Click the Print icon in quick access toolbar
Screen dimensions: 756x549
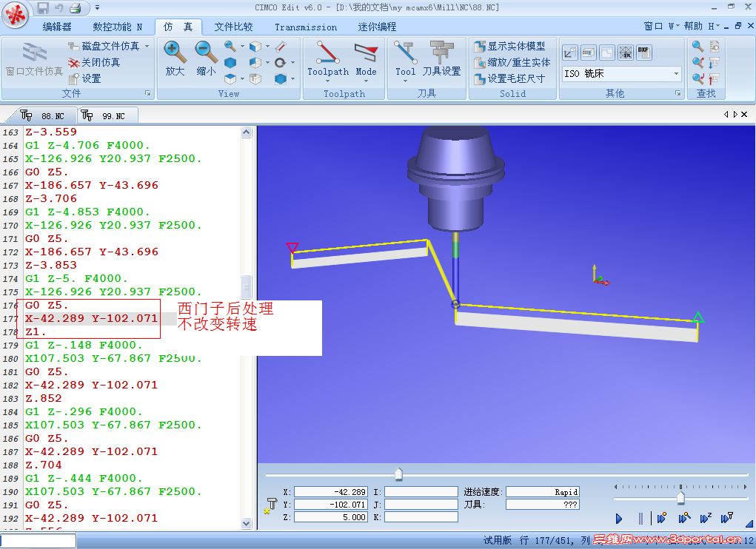coord(76,7)
